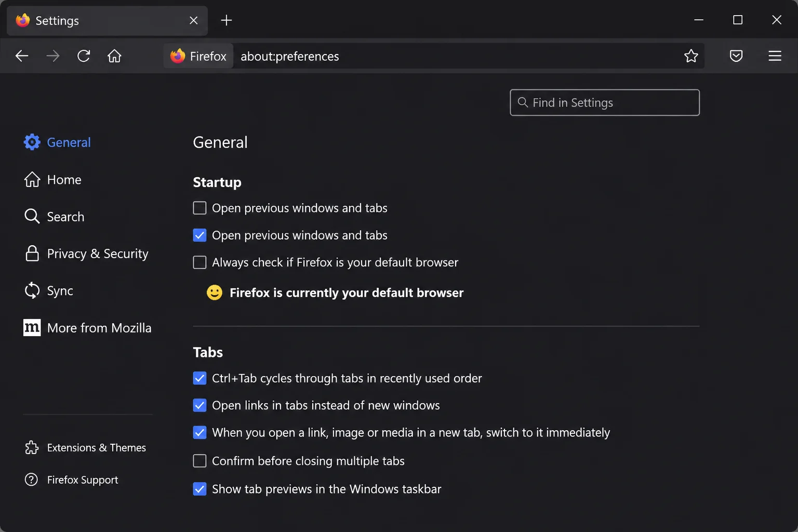Click the Mozilla 'm' logo icon

(x=32, y=327)
